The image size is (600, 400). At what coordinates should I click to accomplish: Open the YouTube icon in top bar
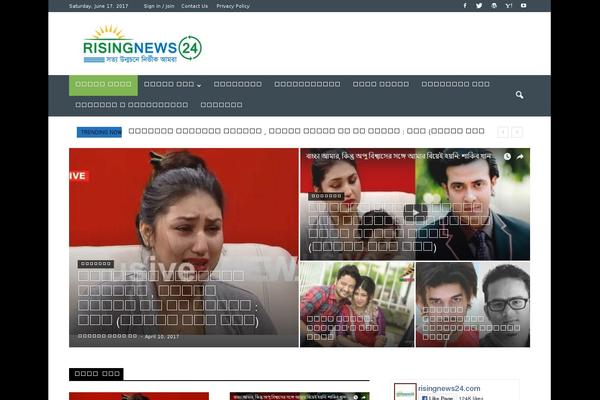point(523,6)
